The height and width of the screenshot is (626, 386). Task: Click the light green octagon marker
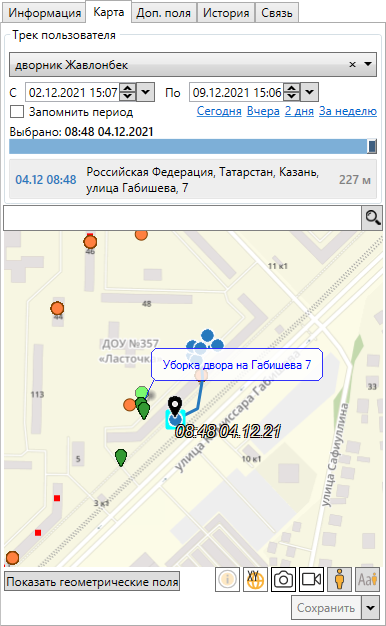(141, 392)
